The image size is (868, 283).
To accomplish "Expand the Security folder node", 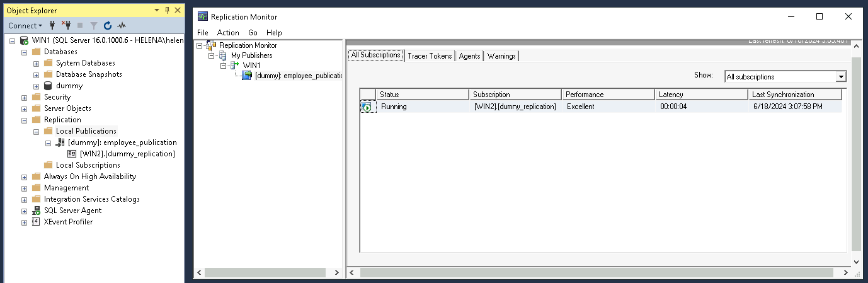I will (x=24, y=97).
